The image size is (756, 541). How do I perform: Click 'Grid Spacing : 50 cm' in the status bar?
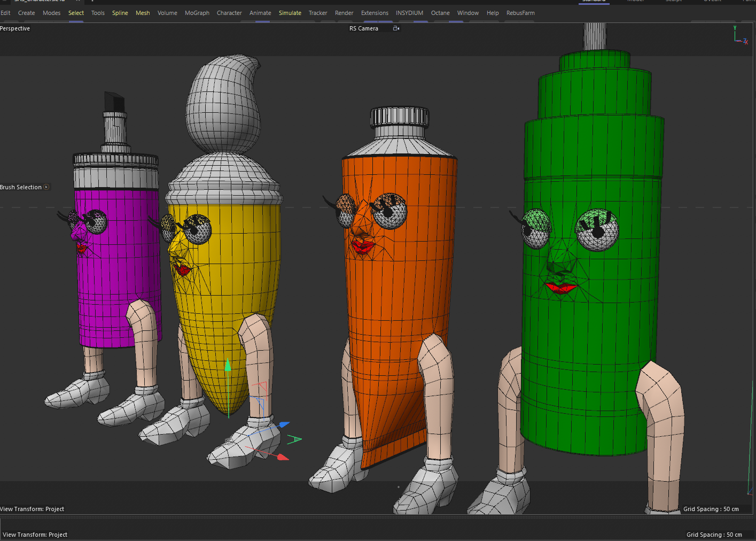click(714, 535)
